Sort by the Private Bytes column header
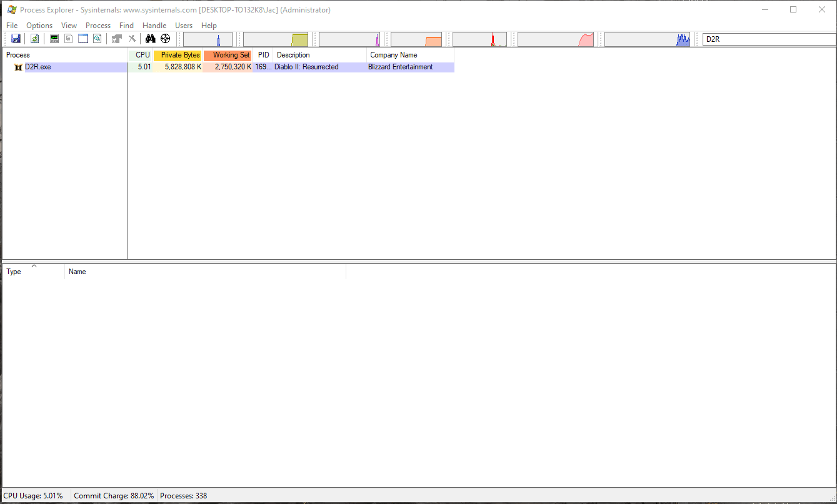The height and width of the screenshot is (504, 837). pyautogui.click(x=178, y=55)
